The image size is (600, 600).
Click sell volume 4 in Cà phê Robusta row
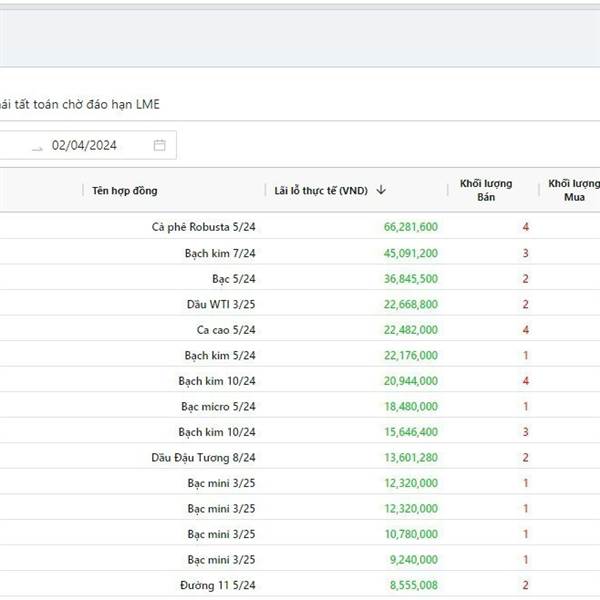pyautogui.click(x=525, y=227)
